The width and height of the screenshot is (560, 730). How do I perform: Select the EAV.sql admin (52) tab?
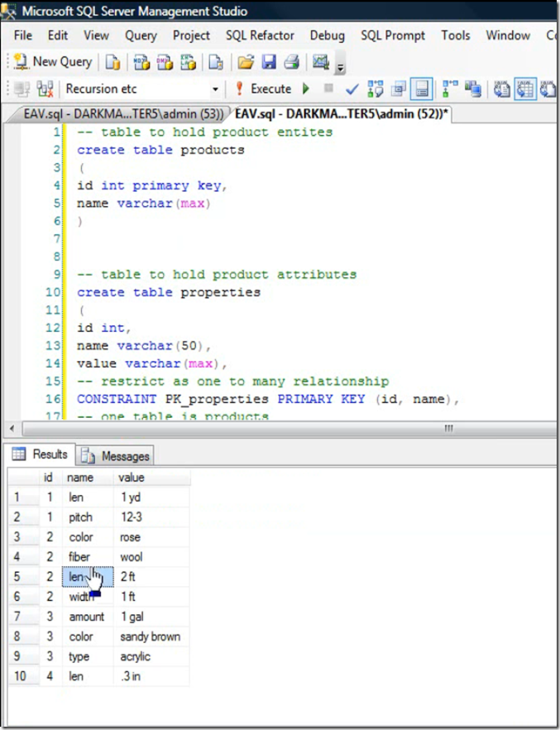point(341,114)
